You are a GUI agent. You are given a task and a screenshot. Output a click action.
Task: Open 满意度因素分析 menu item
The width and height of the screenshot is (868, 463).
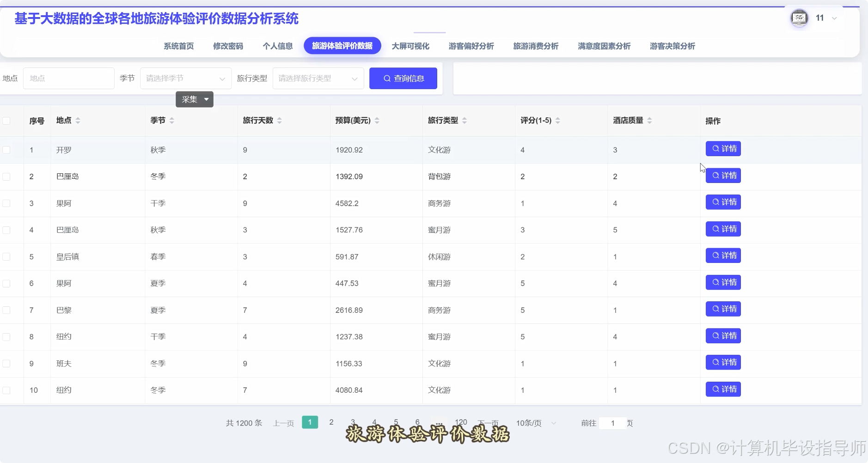point(604,46)
